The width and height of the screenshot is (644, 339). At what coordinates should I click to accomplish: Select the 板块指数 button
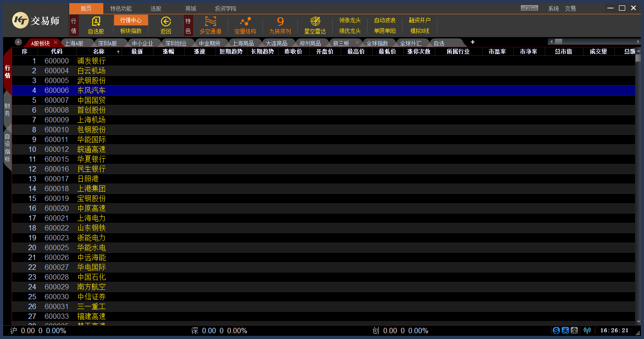[x=131, y=31]
